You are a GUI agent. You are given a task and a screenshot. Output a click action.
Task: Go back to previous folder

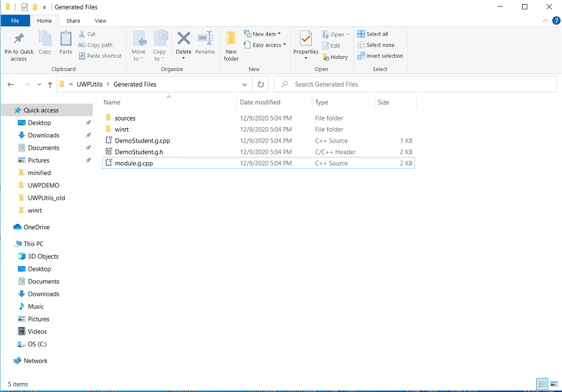pos(11,85)
